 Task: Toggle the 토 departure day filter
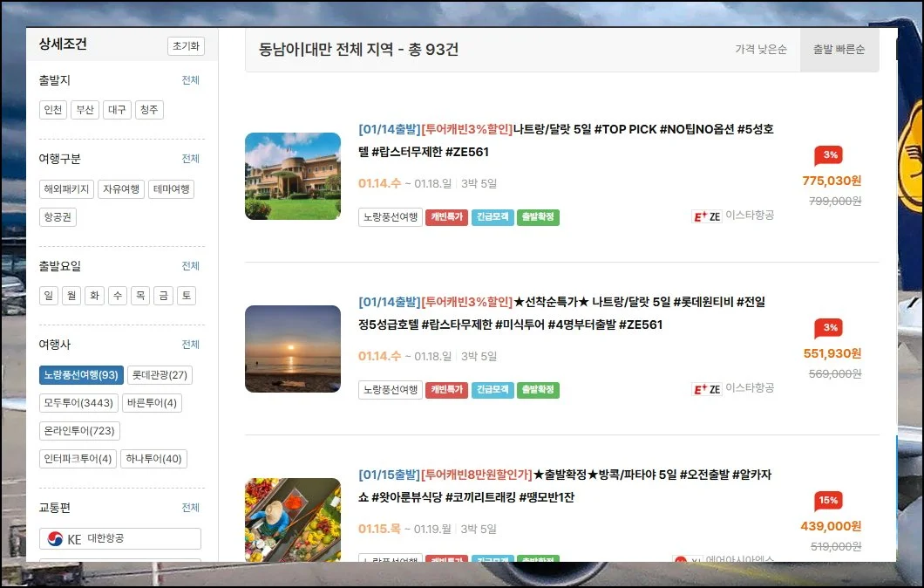(x=186, y=296)
